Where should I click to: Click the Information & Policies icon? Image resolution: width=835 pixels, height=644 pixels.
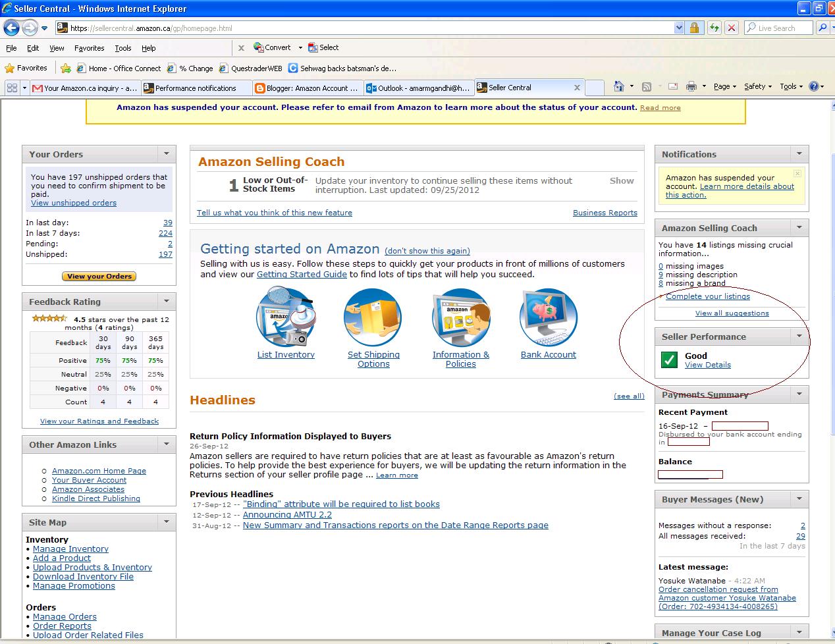coord(461,317)
